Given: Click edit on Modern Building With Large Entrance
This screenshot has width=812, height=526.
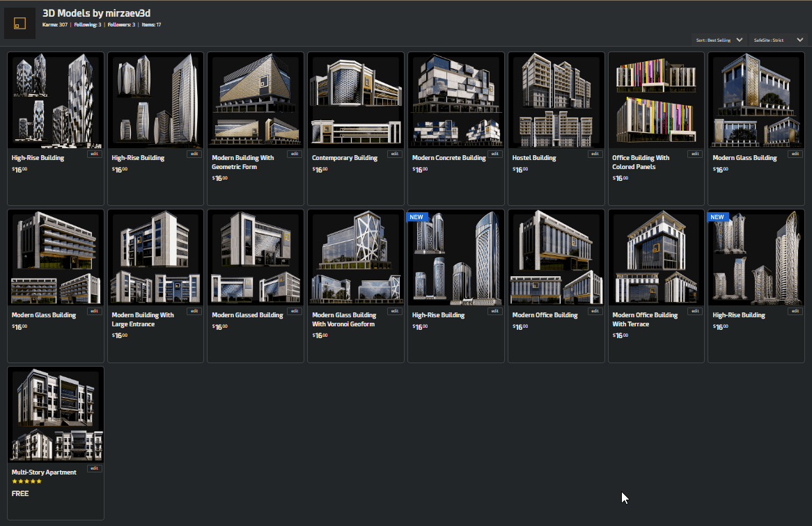Looking at the screenshot, I should pyautogui.click(x=194, y=311).
